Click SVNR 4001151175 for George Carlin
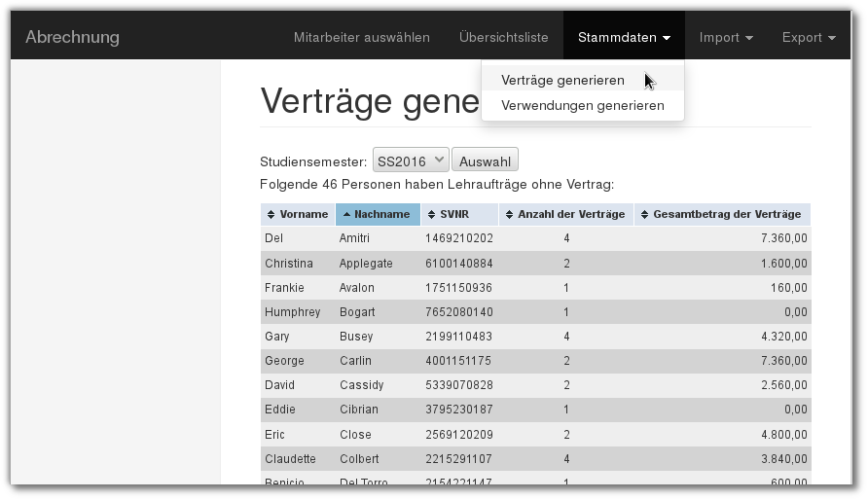The width and height of the screenshot is (868, 500). 458,361
